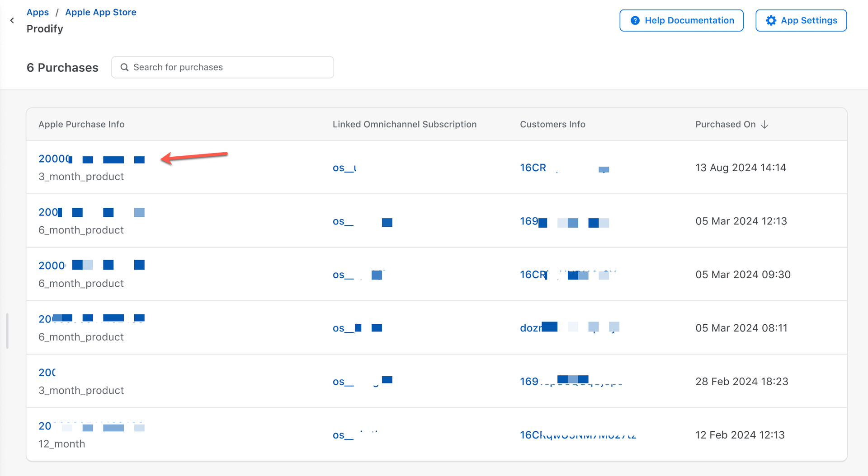This screenshot has height=476, width=868.
Task: Open purchase ID for 28 Feb 2024 row
Action: coord(47,373)
